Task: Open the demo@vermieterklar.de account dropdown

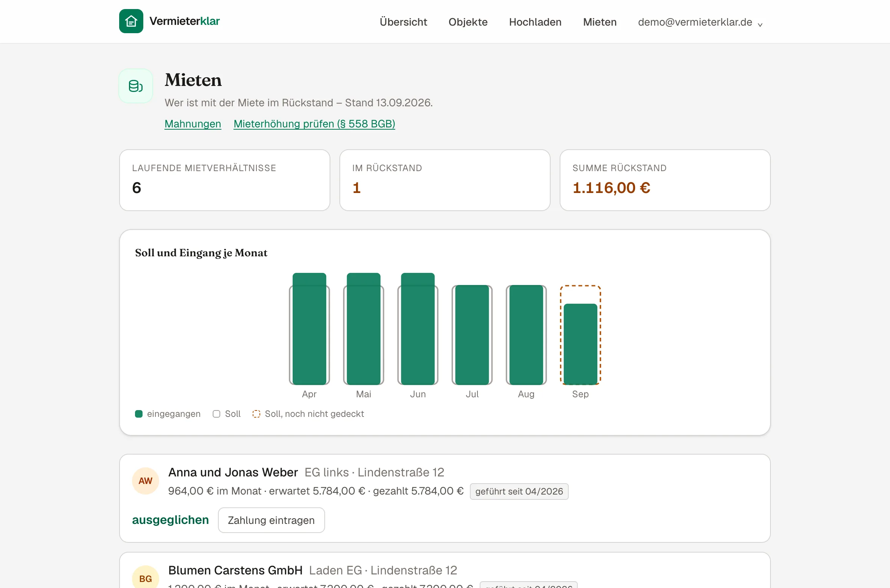Action: [700, 22]
